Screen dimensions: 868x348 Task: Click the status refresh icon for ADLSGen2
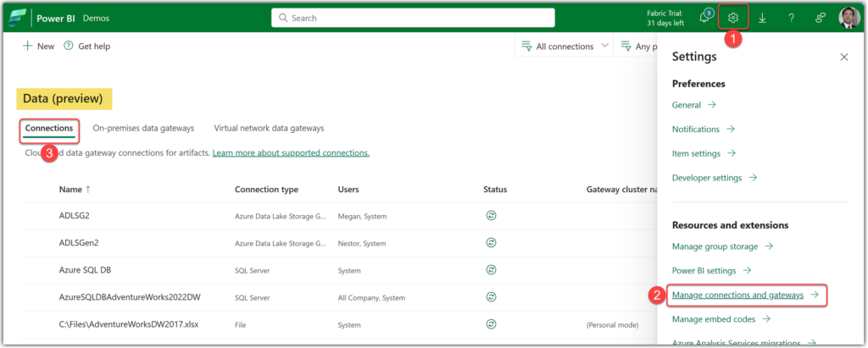tap(491, 242)
